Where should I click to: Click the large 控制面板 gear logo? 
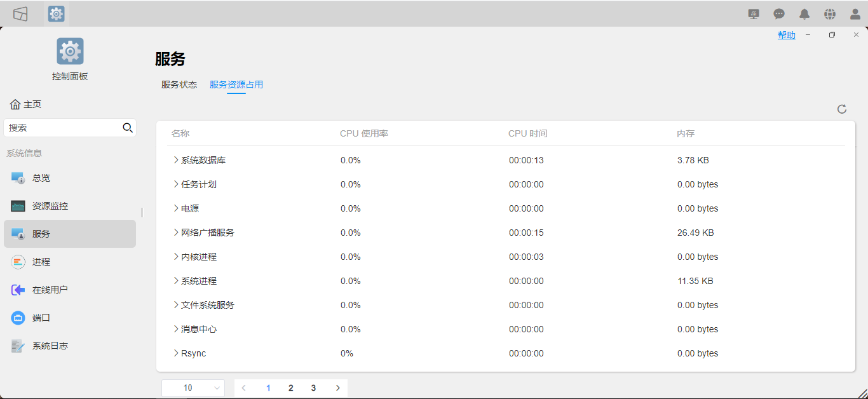pyautogui.click(x=70, y=51)
